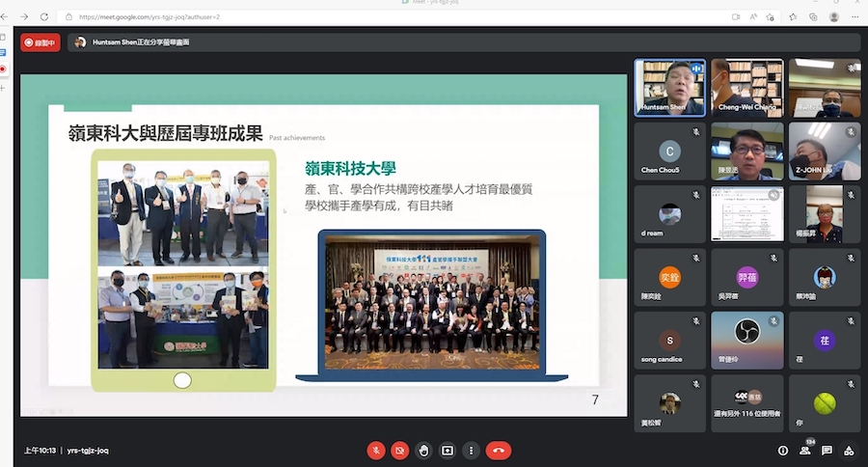This screenshot has width=868, height=467.
Task: Click the muted mic icon on d ream tile
Action: click(695, 195)
